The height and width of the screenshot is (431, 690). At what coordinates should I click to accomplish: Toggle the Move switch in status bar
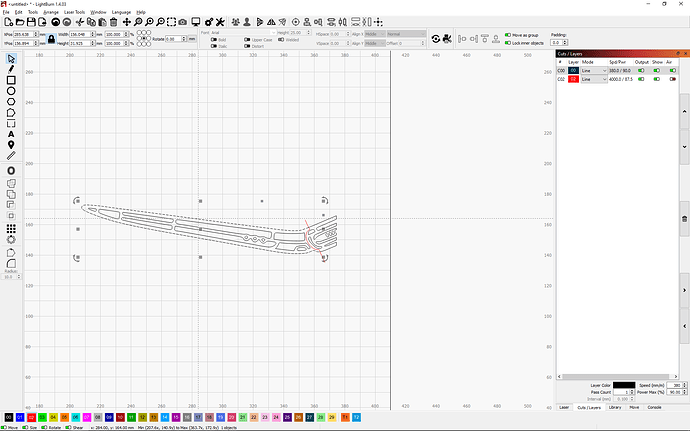point(4,427)
